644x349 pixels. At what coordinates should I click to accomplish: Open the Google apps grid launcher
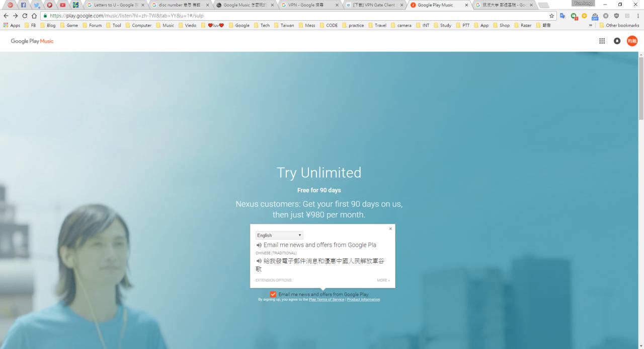pyautogui.click(x=602, y=41)
